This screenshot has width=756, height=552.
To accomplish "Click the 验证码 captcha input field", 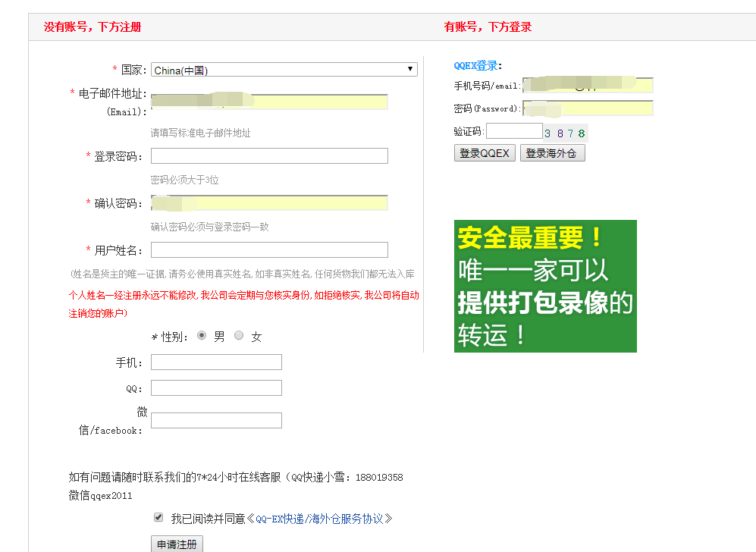I will tap(514, 131).
